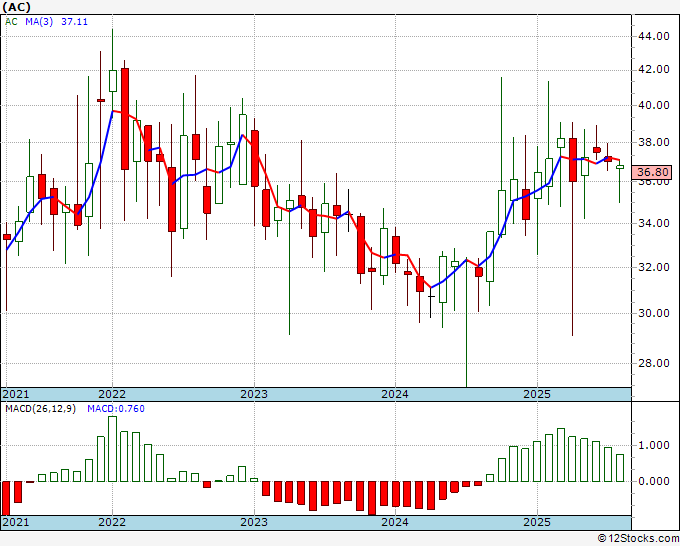
Task: Click the green AC ticker legend label
Action: click(11, 22)
